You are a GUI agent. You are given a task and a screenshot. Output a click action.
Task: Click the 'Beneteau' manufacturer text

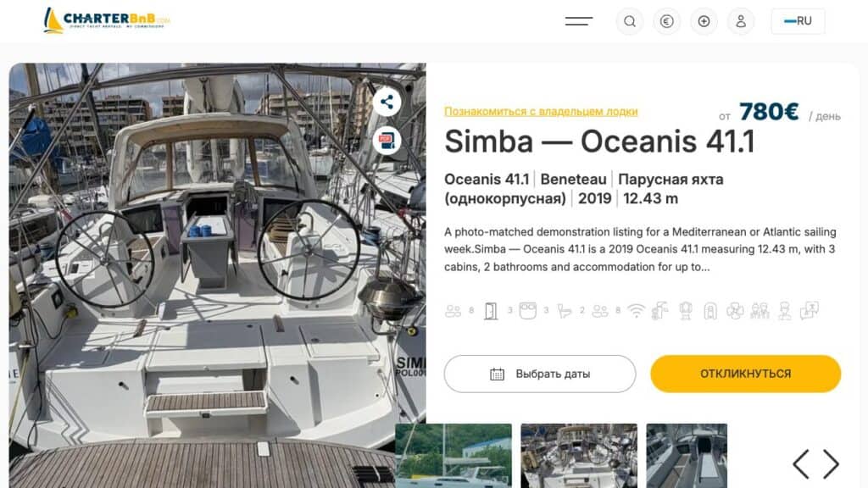(x=573, y=180)
